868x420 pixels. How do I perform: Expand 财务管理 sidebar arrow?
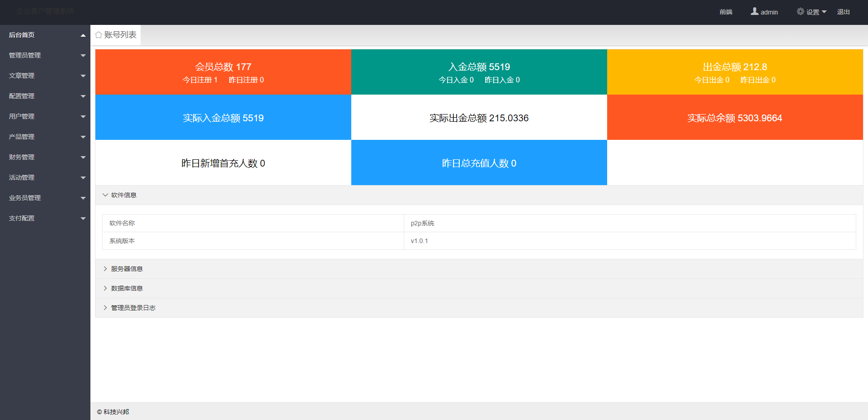coord(83,157)
